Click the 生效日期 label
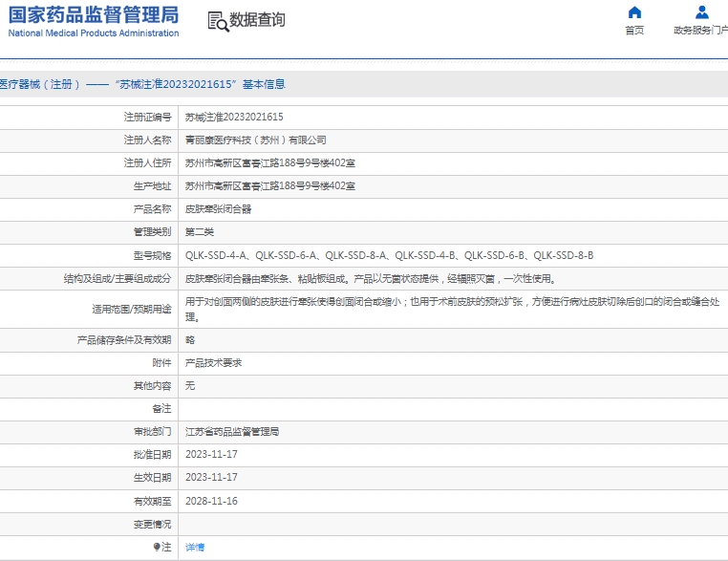 click(x=152, y=477)
